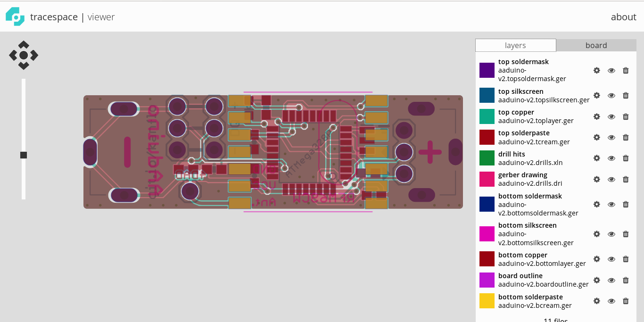The width and height of the screenshot is (644, 322).
Task: Toggle visibility of gerber drawing layer
Action: (611, 179)
